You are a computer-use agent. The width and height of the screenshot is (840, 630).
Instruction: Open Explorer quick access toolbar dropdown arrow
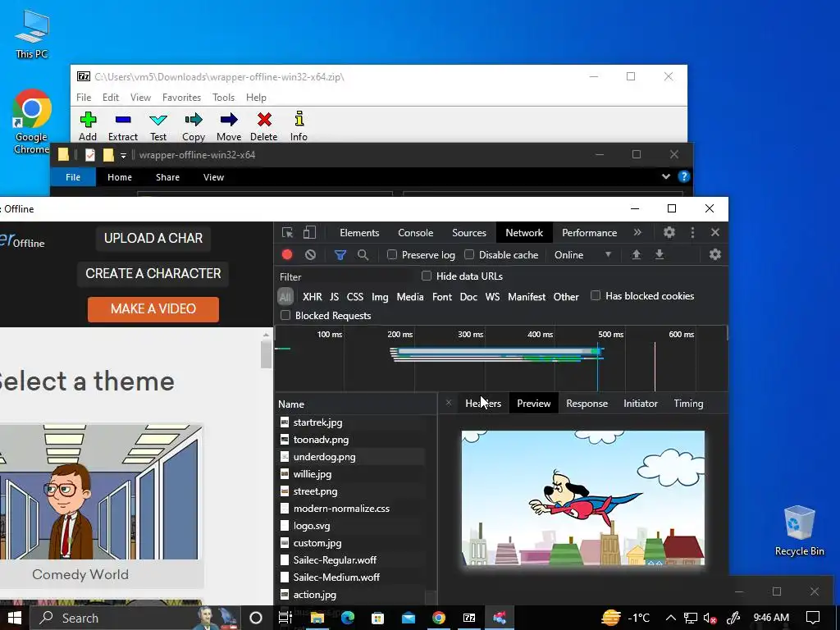click(123, 155)
